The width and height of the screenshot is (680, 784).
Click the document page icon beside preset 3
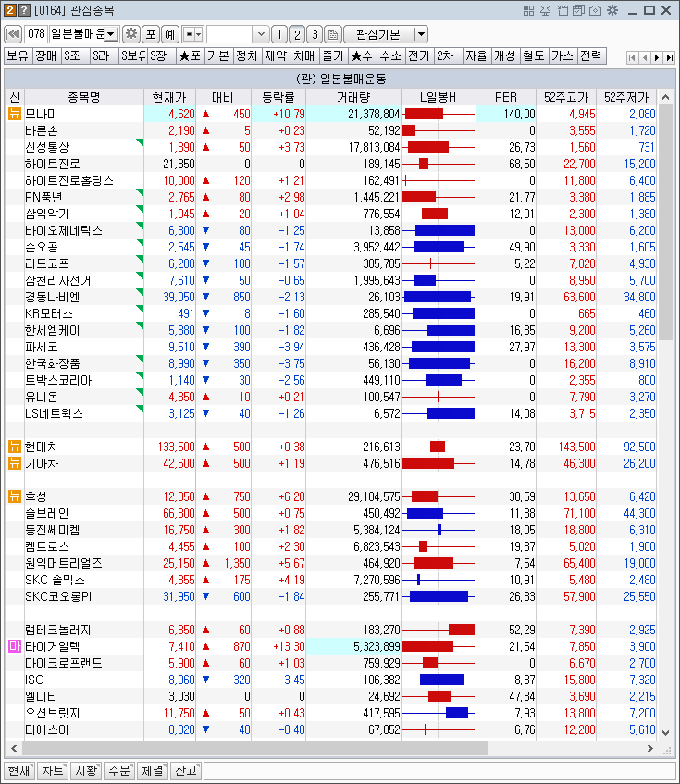pos(332,34)
